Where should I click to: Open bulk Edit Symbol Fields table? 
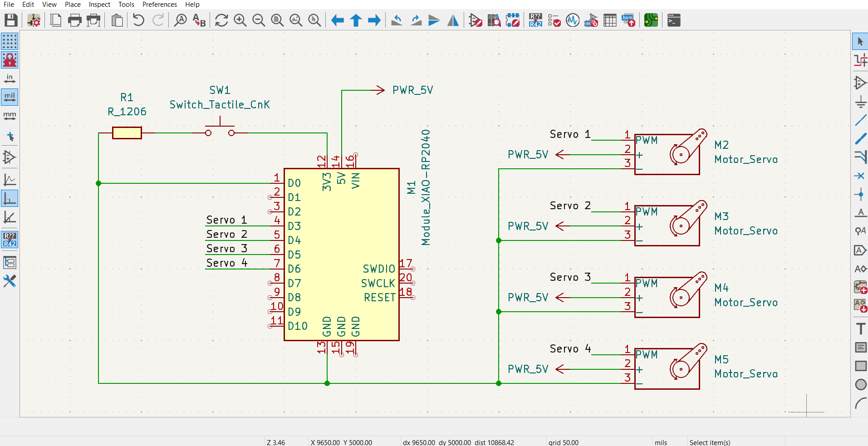pyautogui.click(x=610, y=20)
